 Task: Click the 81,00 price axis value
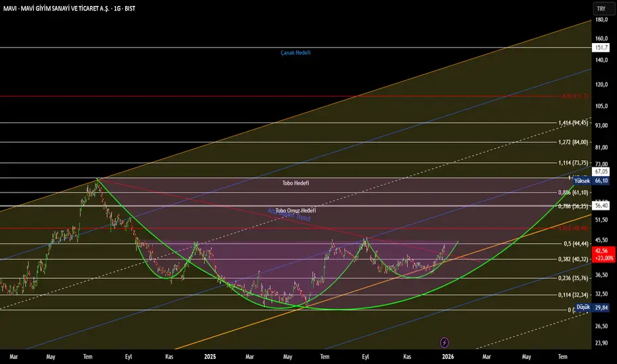[x=601, y=147]
